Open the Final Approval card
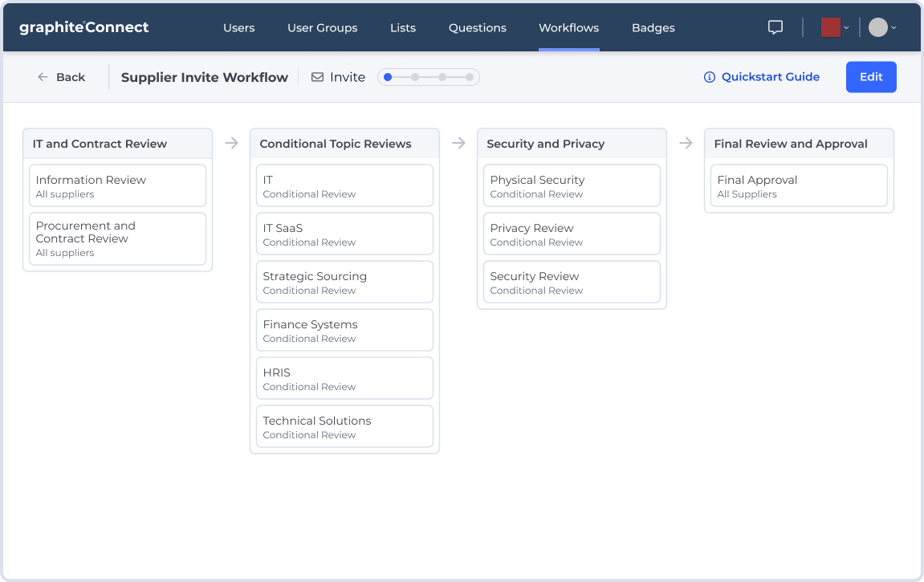This screenshot has width=924, height=582. coord(799,185)
